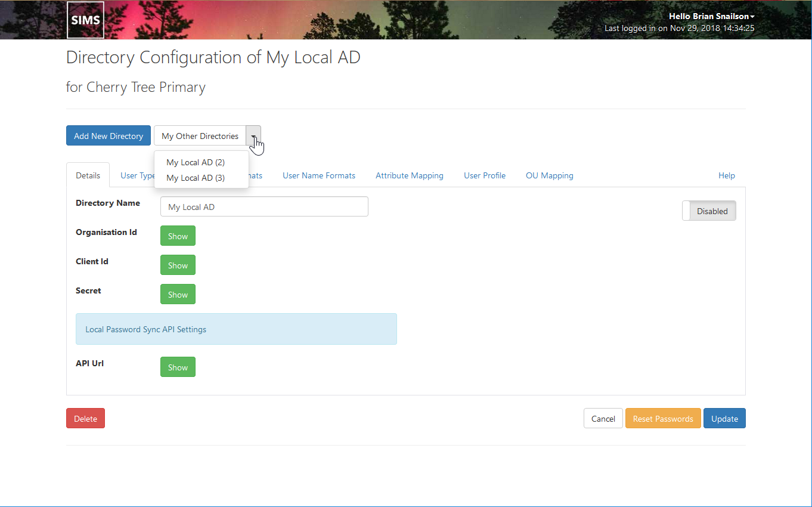The width and height of the screenshot is (812, 507).
Task: Click the red Delete button
Action: [85, 419]
